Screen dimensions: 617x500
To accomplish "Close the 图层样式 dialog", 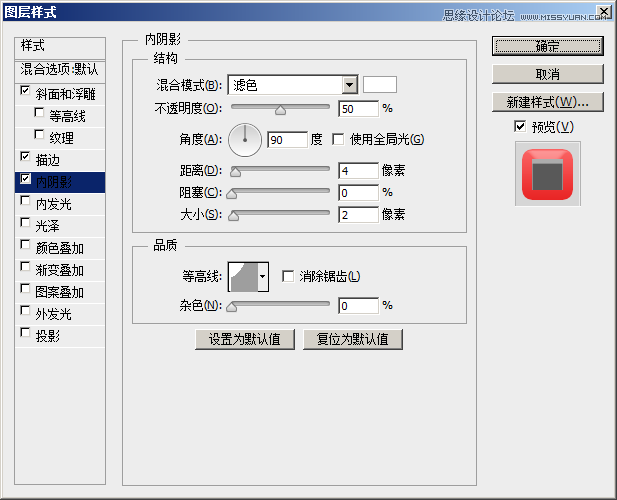I will (x=604, y=12).
